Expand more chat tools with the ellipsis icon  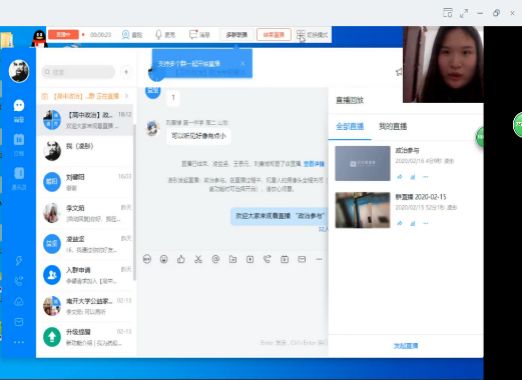pos(319,259)
